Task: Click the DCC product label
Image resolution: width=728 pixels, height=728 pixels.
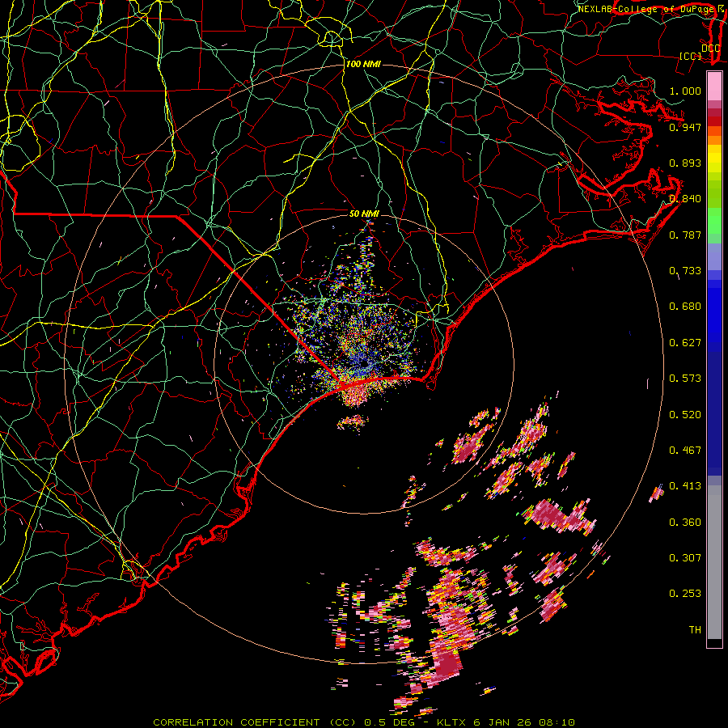Action: (710, 49)
